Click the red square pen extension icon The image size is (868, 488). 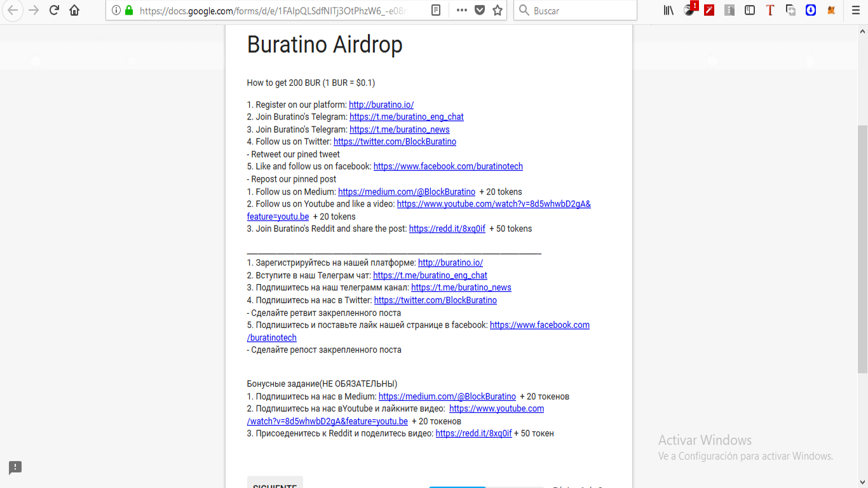pyautogui.click(x=709, y=10)
